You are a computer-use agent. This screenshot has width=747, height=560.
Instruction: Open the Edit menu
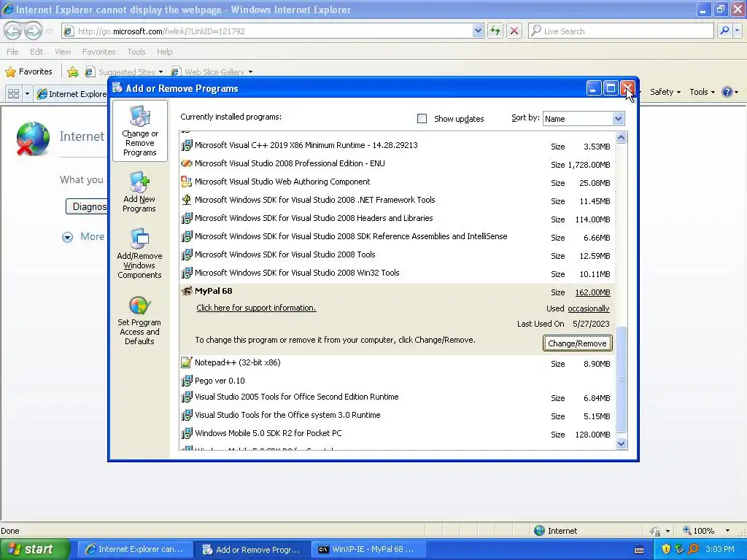click(x=36, y=52)
